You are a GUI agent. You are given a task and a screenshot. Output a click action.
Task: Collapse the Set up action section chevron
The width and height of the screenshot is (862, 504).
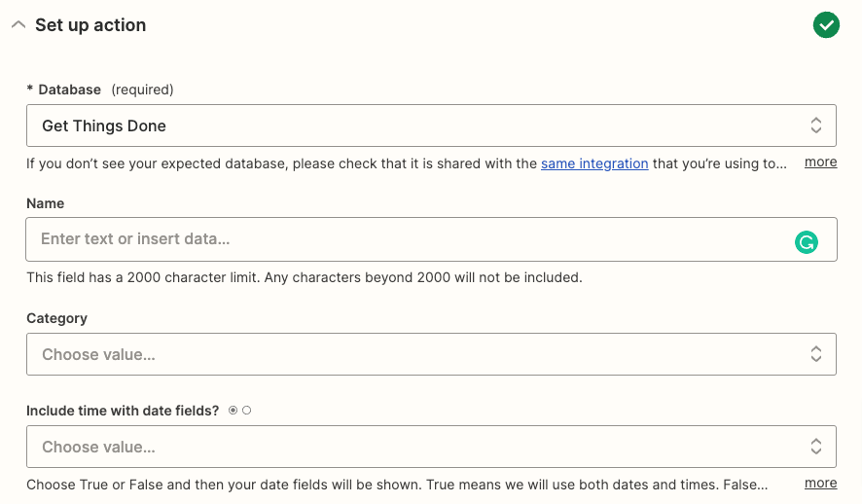click(18, 24)
